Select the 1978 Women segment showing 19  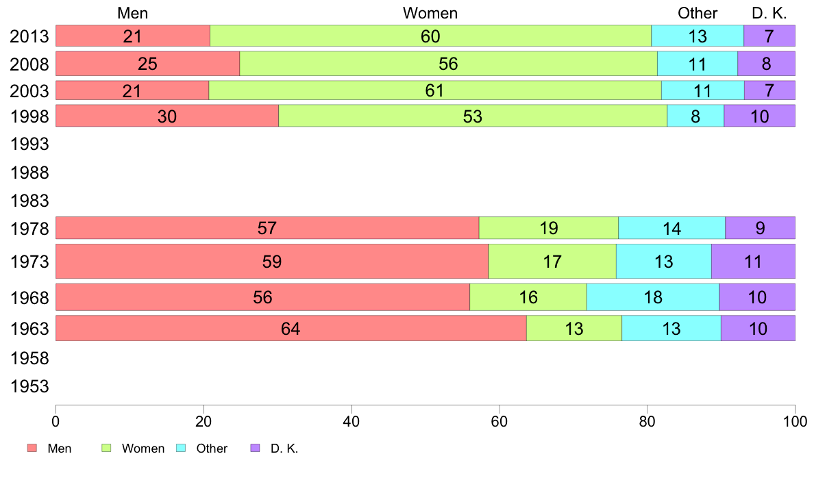coord(549,228)
